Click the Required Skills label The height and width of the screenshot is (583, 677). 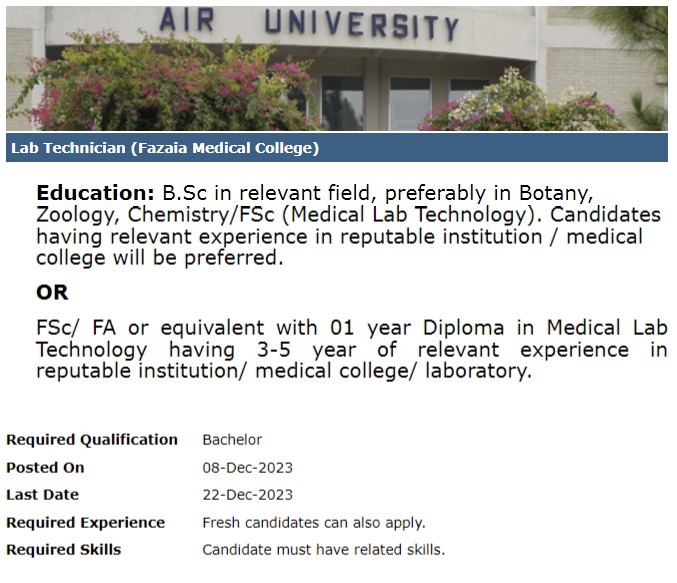pos(63,550)
